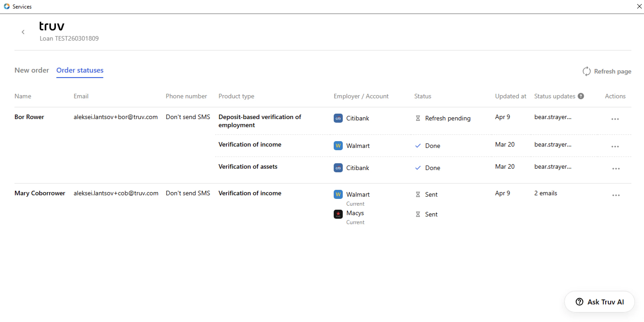Click the Citibank employer icon for deposit verification
Screen dimensions: 644x322
[x=338, y=118]
